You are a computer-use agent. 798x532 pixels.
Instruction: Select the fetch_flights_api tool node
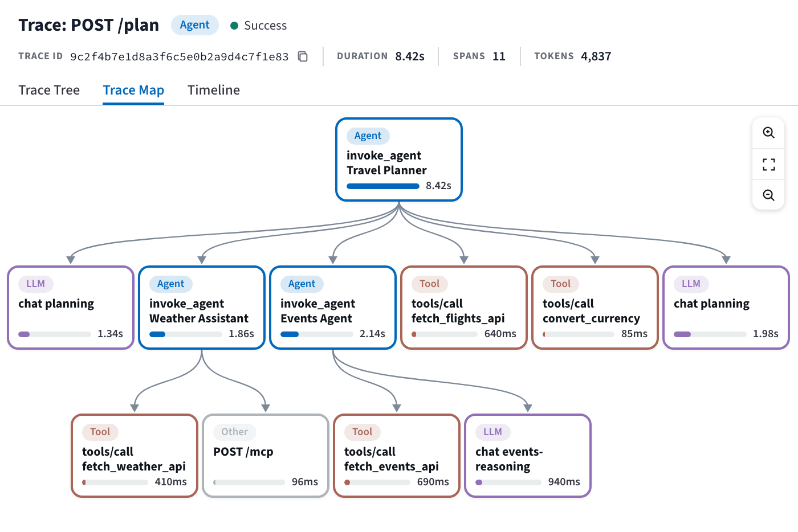pos(464,308)
